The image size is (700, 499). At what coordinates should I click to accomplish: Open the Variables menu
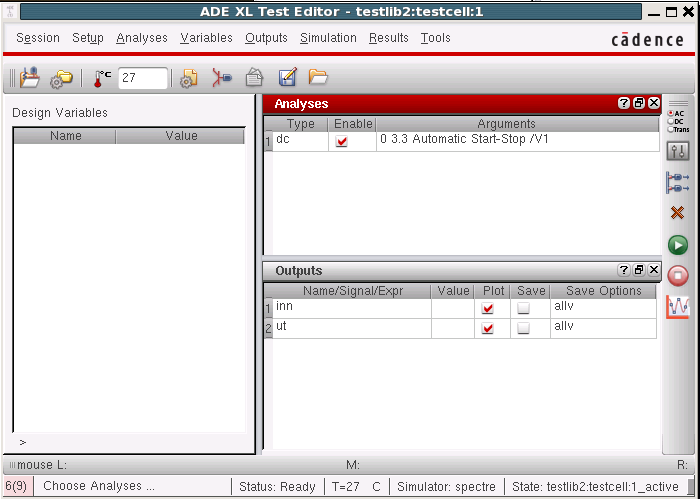[x=207, y=38]
